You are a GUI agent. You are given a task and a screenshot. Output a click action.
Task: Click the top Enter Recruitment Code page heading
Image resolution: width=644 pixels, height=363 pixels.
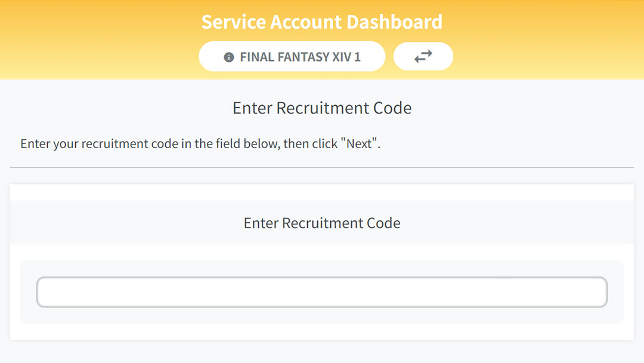pos(322,108)
